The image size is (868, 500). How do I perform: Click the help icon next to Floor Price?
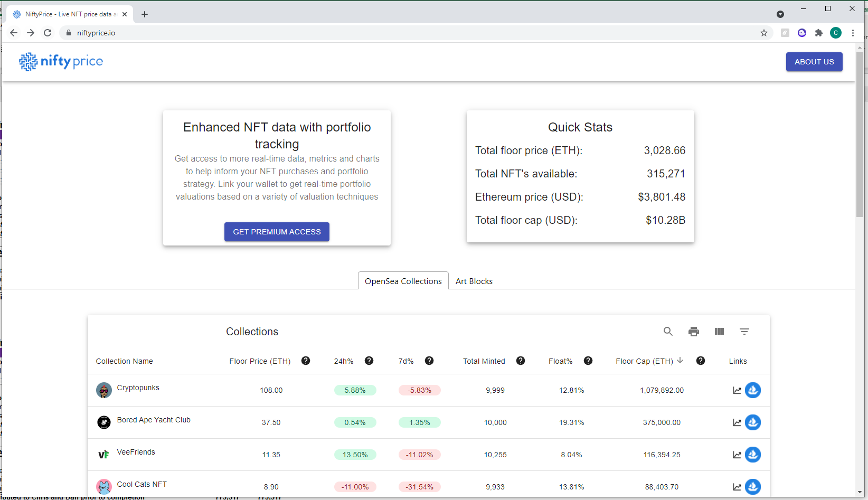point(306,361)
